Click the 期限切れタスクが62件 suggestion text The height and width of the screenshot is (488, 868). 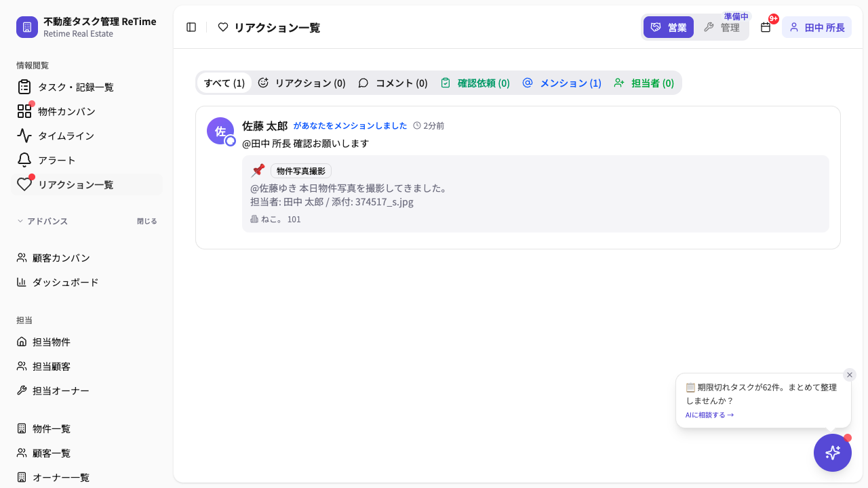761,394
